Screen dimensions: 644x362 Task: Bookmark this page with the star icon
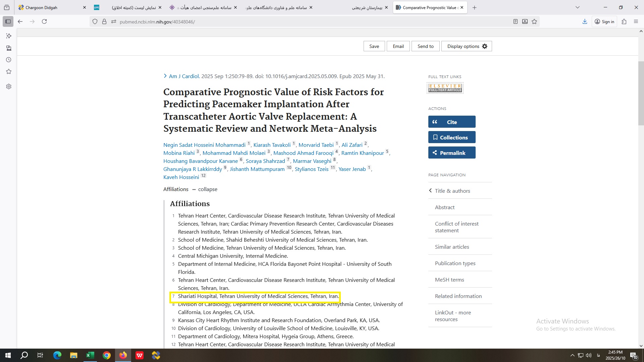tap(534, 21)
